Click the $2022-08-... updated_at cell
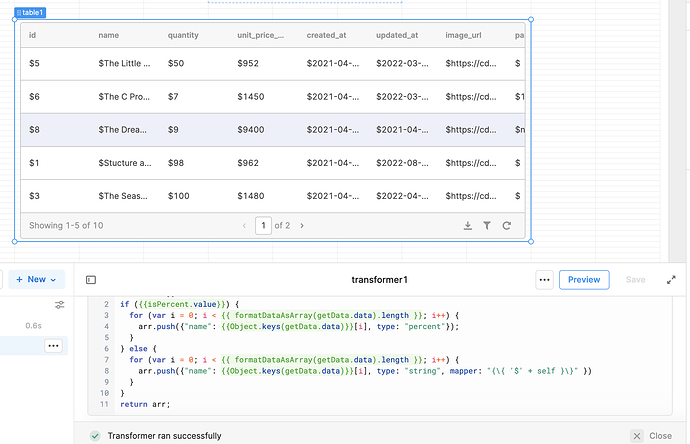The image size is (690, 444). coord(402,163)
